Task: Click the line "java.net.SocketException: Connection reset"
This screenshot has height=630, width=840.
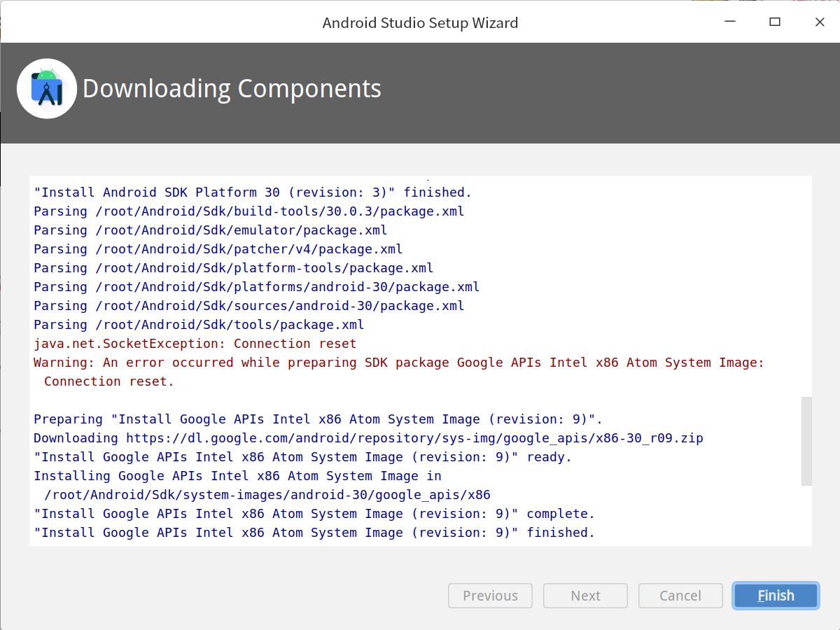Action: [195, 344]
